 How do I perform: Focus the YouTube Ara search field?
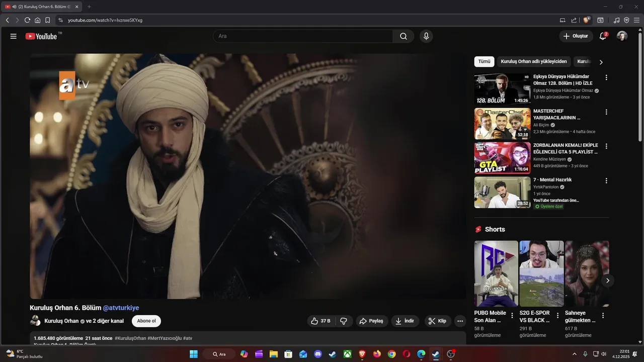(x=303, y=36)
